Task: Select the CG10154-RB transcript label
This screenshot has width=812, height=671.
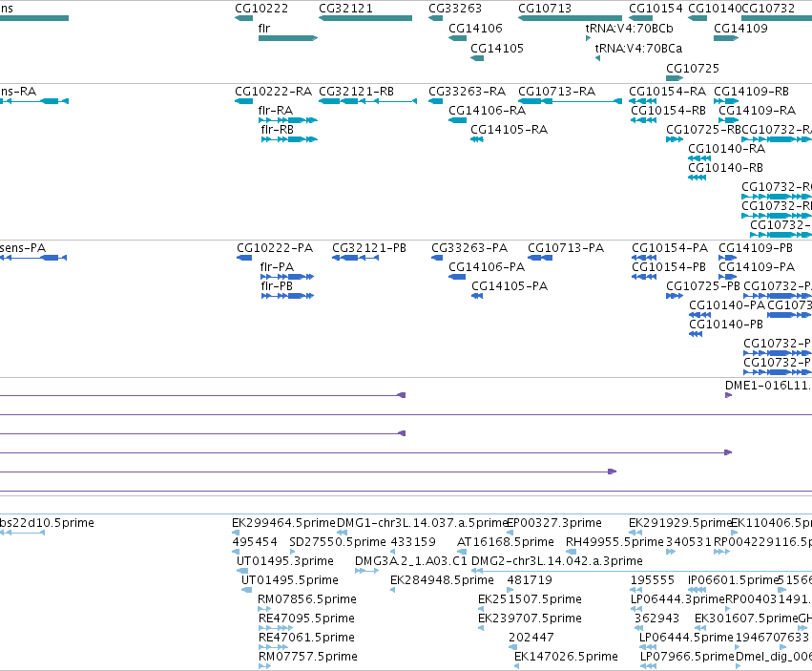Action: click(668, 111)
